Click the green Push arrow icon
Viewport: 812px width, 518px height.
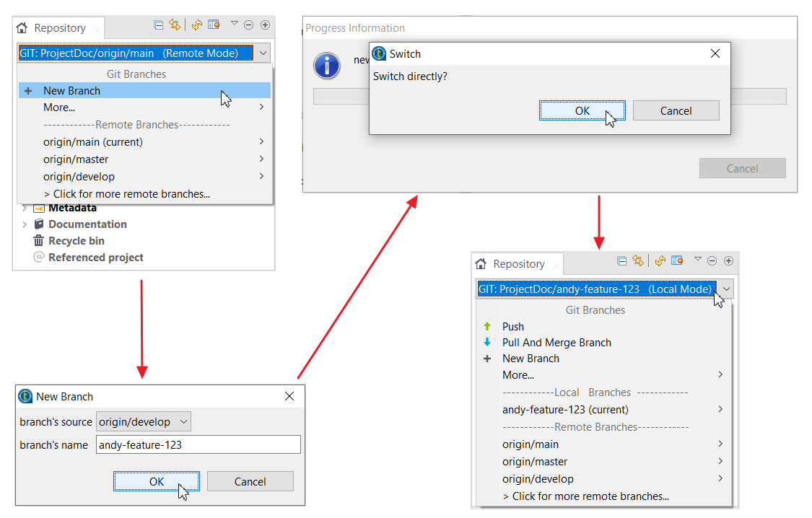(487, 326)
